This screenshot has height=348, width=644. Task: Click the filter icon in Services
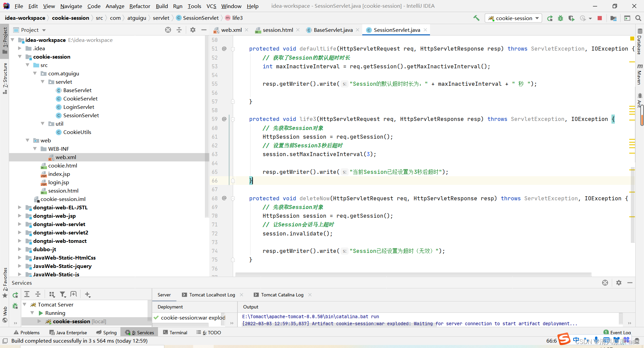tap(63, 294)
